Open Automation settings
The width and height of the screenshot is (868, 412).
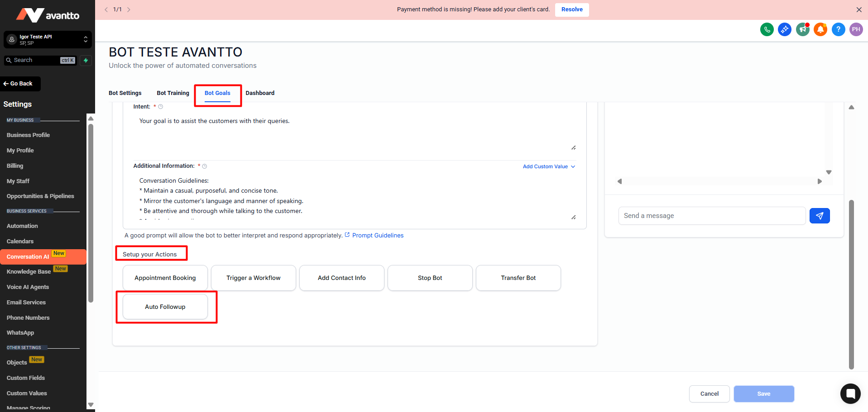22,226
